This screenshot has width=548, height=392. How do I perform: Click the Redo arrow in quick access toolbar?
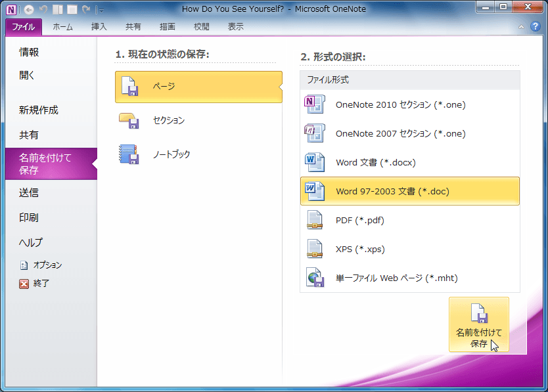[86, 9]
